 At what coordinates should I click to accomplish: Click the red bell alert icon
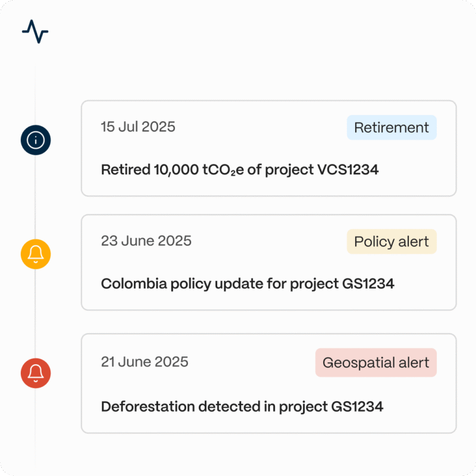[x=36, y=373]
